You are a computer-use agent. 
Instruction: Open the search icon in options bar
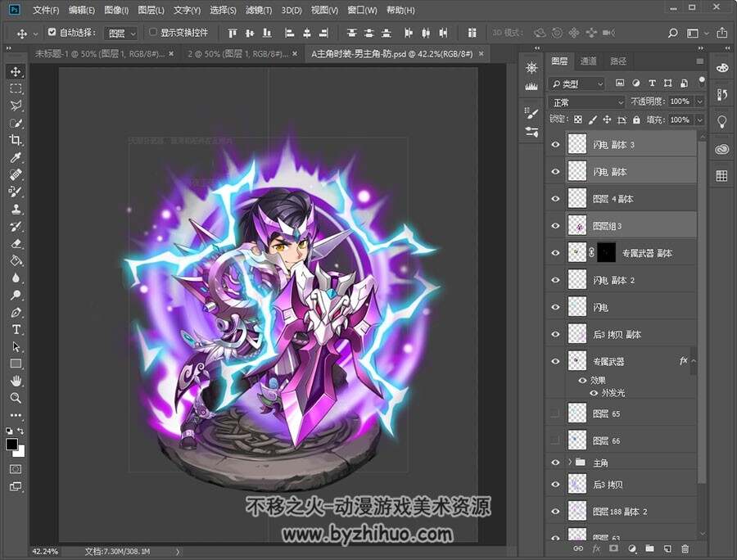(x=672, y=33)
